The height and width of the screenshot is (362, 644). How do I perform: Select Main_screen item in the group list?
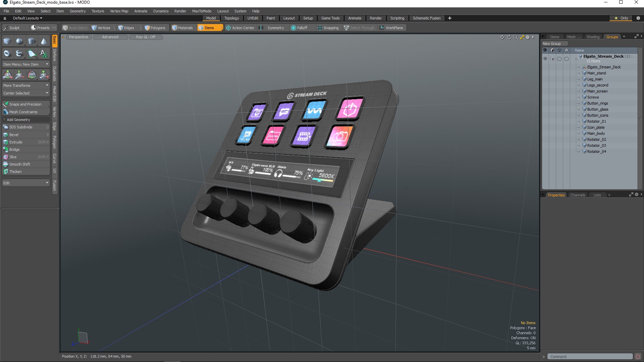click(x=597, y=91)
